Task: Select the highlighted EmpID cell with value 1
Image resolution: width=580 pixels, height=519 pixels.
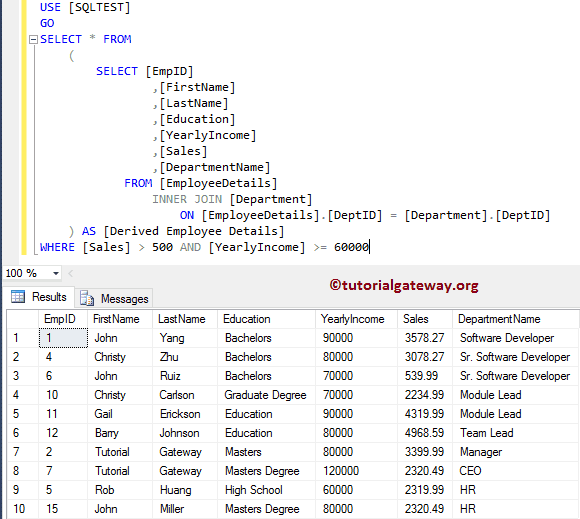Action: pyautogui.click(x=63, y=338)
